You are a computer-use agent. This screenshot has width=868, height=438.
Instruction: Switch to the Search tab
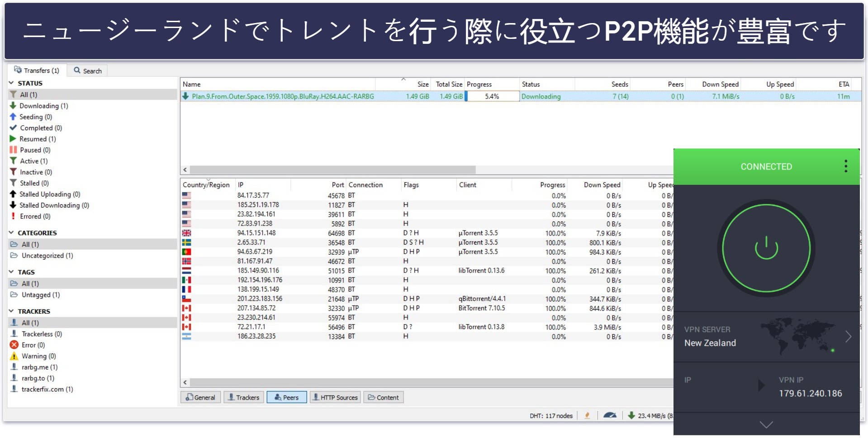click(88, 71)
